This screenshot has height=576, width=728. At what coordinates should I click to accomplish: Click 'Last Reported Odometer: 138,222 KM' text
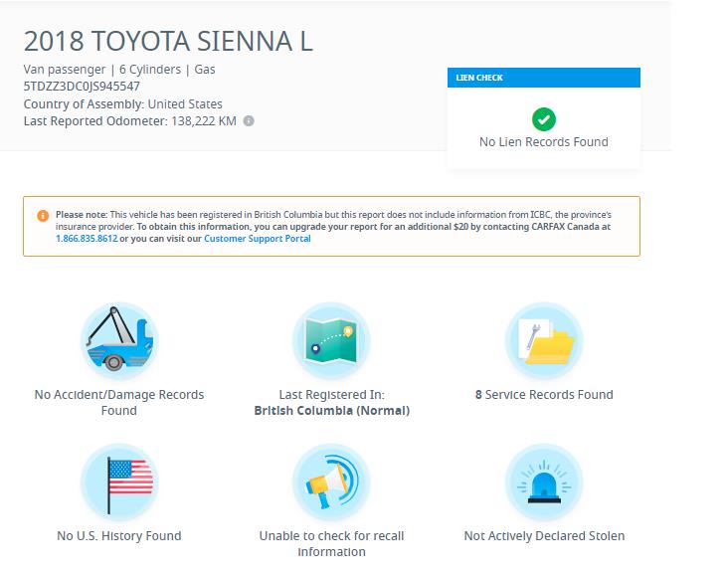click(130, 121)
